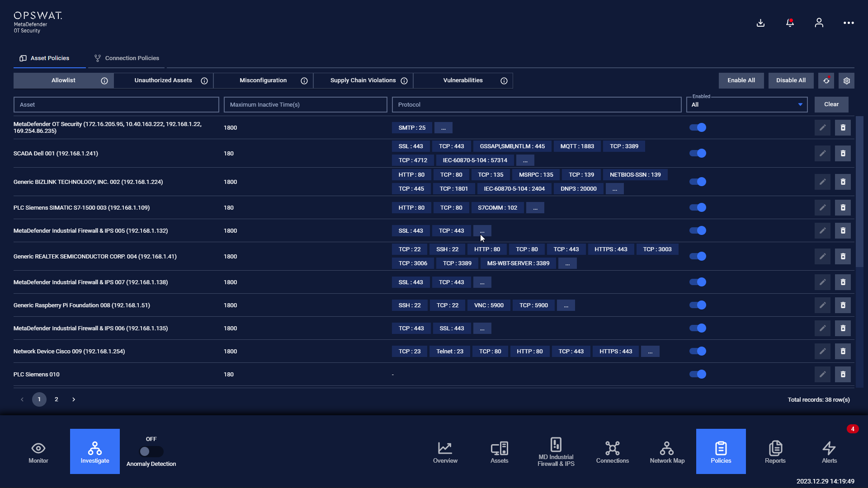Open the user profile icon
This screenshot has height=488, width=868.
(819, 23)
